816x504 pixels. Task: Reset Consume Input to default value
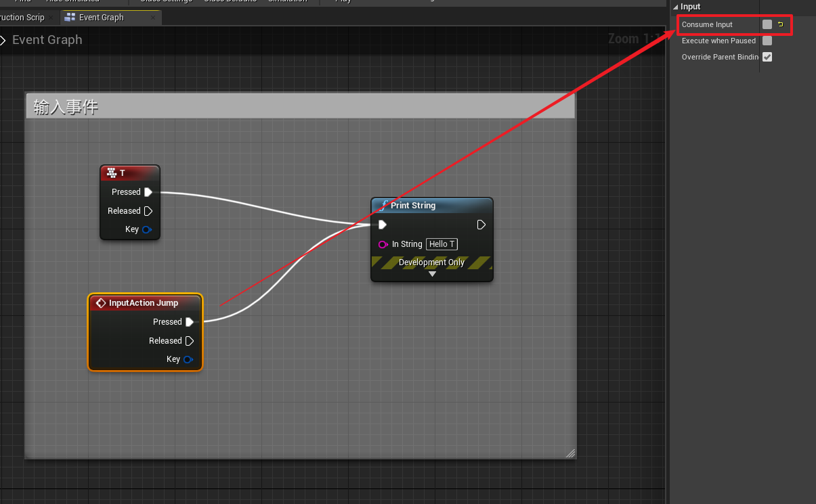coord(780,24)
